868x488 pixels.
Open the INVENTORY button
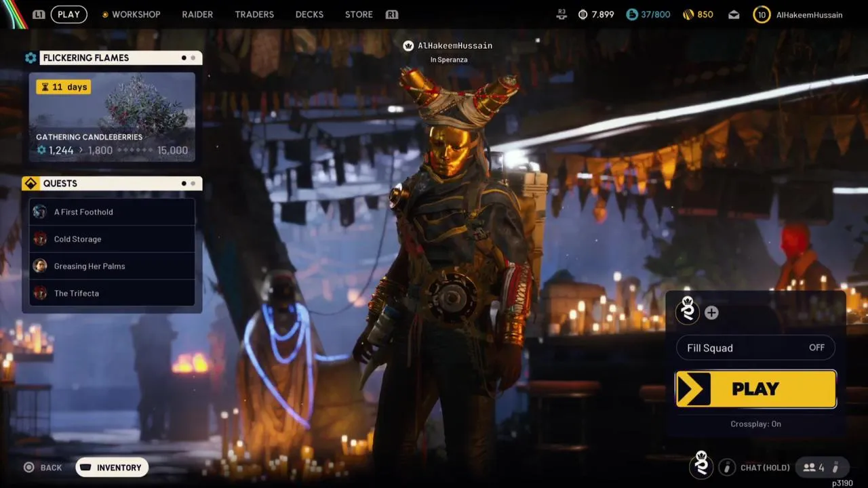point(112,467)
